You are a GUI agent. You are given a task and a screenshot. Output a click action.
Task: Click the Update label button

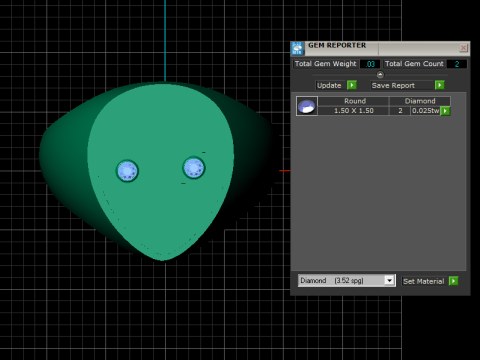tap(329, 85)
